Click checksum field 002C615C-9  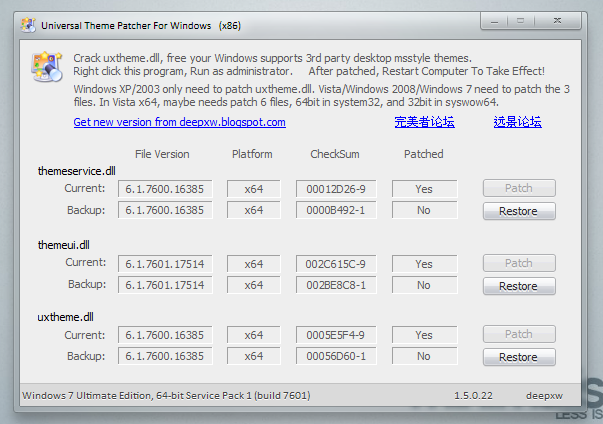point(336,264)
